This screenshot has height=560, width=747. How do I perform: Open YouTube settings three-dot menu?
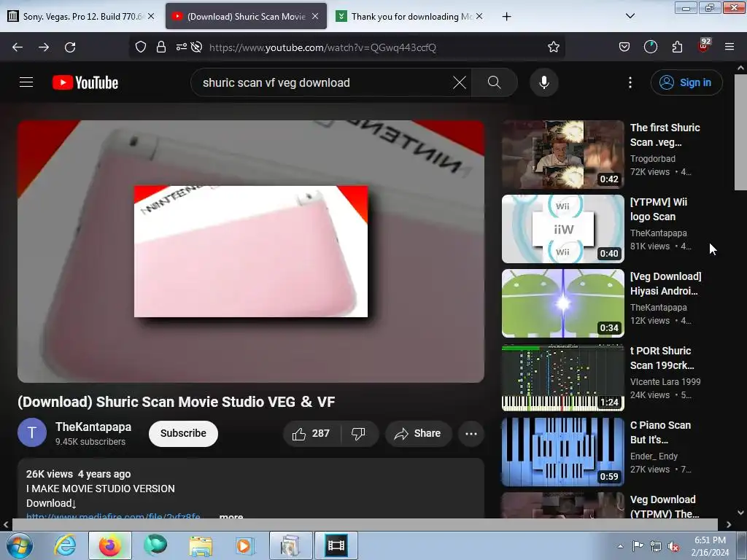[x=630, y=82]
